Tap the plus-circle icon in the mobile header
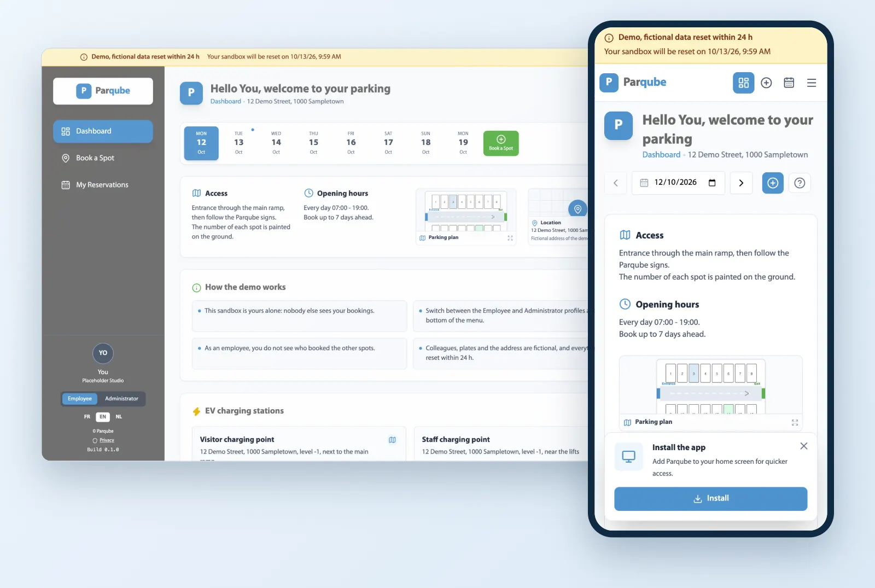This screenshot has width=875, height=588. click(766, 83)
